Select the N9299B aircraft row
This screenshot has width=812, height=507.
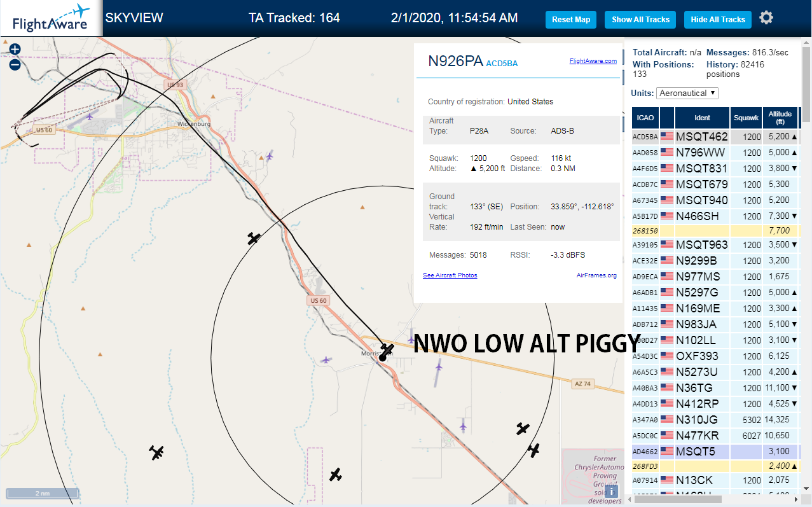click(716, 261)
